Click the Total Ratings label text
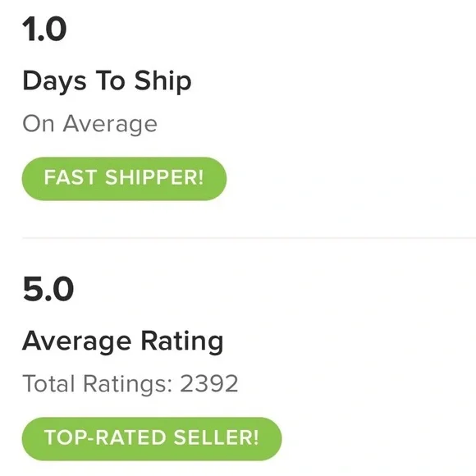This screenshot has height=476, width=476. 98,384
